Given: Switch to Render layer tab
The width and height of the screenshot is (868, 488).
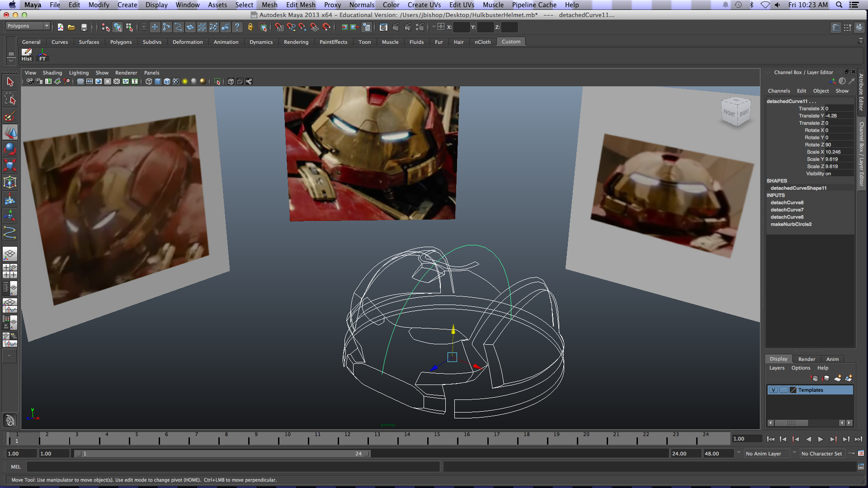Looking at the screenshot, I should tap(807, 359).
